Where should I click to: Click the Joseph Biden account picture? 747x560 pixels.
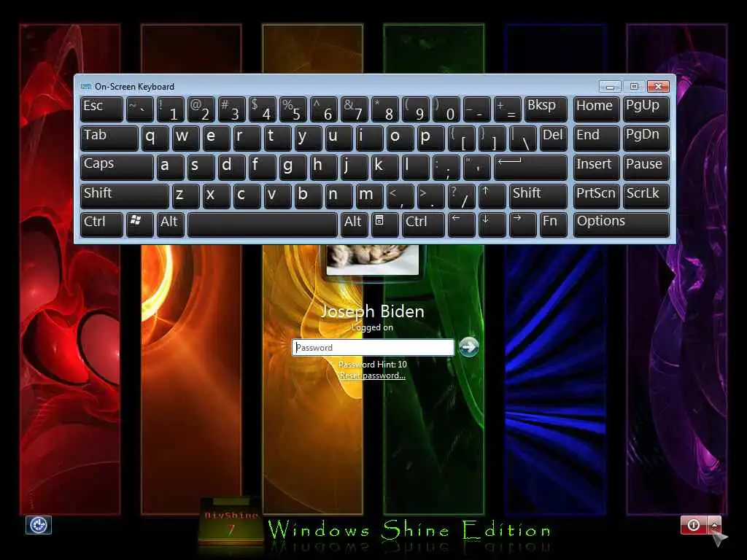coord(373,260)
